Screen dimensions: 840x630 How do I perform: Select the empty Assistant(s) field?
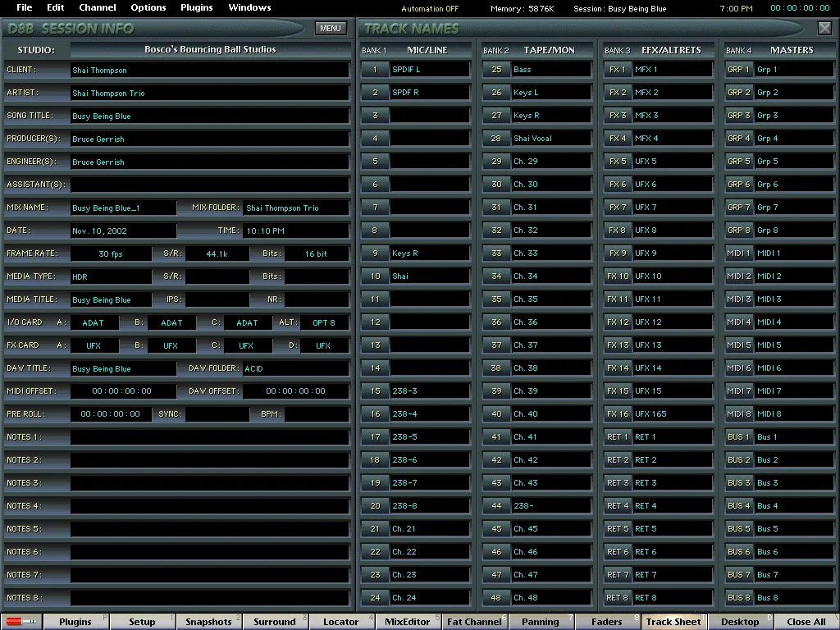(x=209, y=185)
